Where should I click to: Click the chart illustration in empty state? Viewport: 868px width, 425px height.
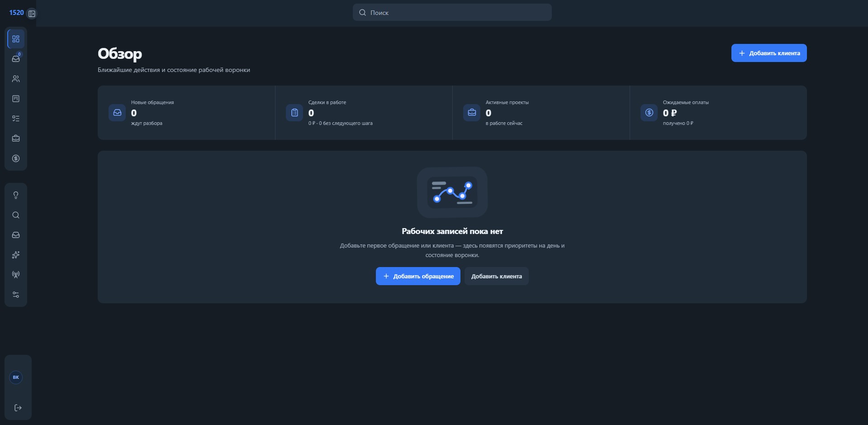[x=452, y=192]
